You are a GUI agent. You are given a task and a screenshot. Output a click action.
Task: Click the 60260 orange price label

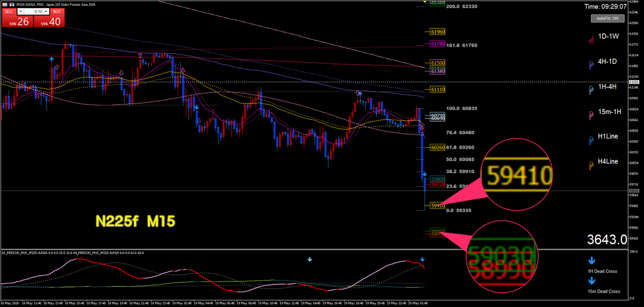[x=437, y=147]
